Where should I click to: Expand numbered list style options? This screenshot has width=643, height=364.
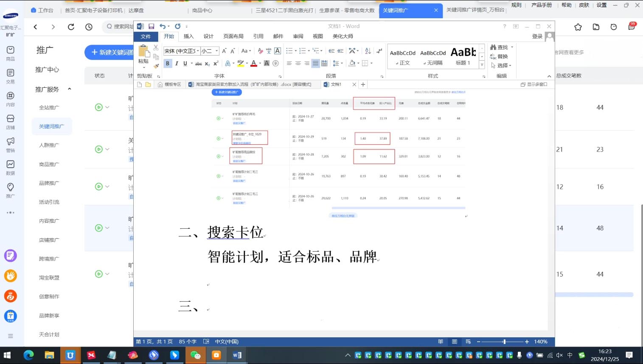tap(309, 51)
